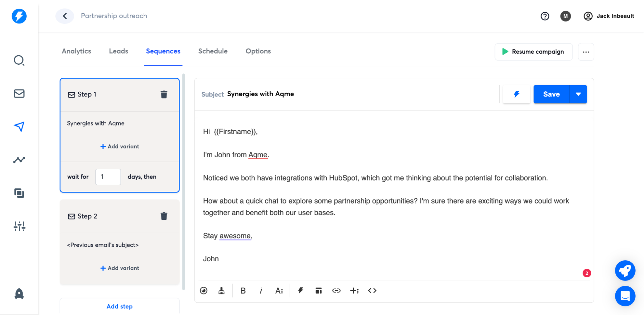Open the plus more options toolbar icon

point(354,291)
